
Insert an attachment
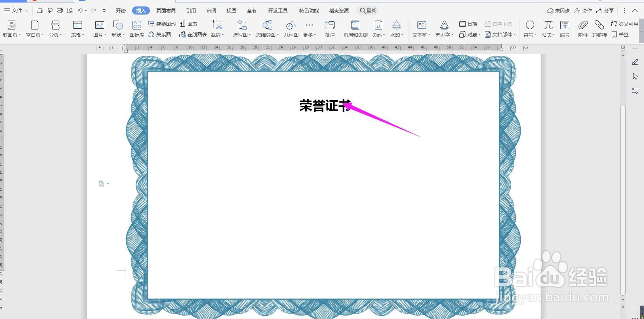pos(583,29)
